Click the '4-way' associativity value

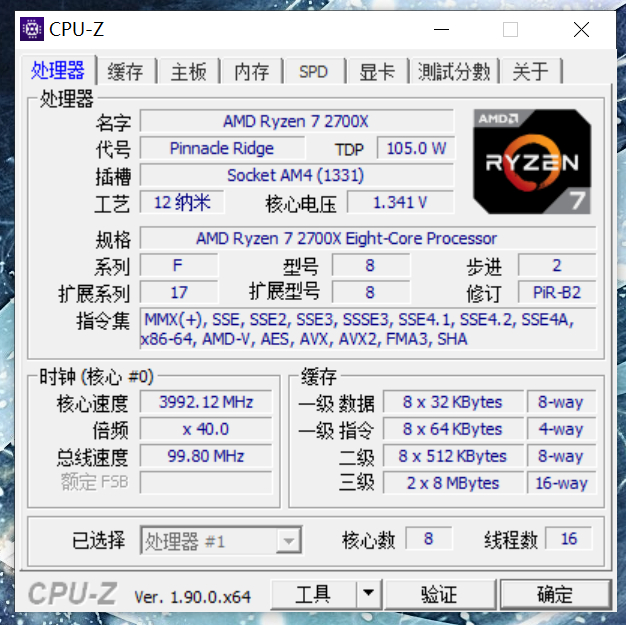[x=561, y=429]
